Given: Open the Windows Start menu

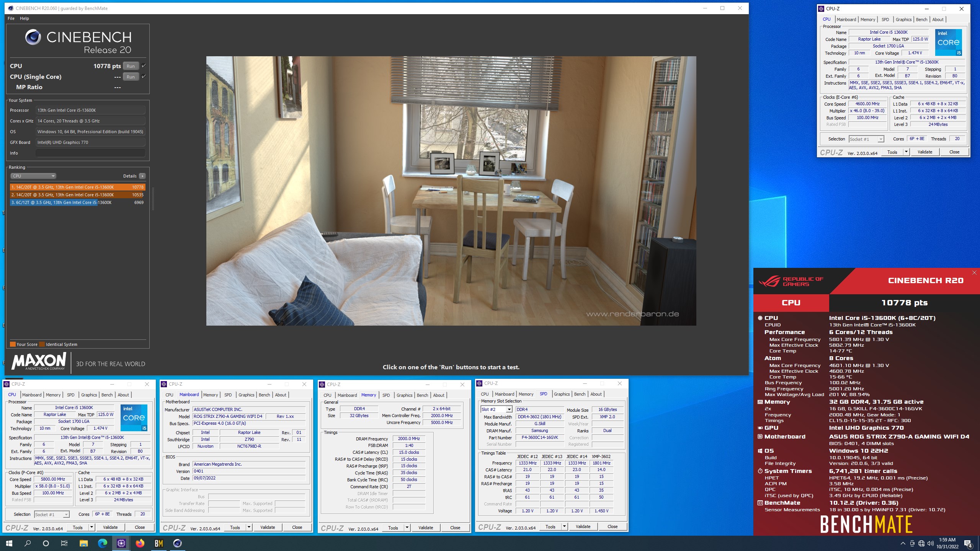Looking at the screenshot, I should (9, 543).
